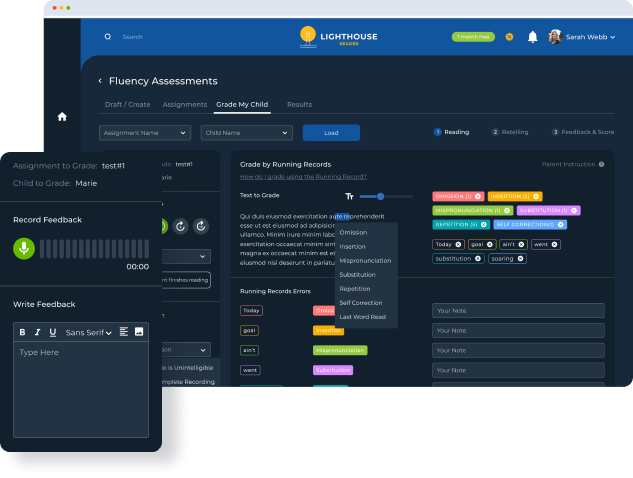Click the italic formatting icon

click(x=38, y=332)
